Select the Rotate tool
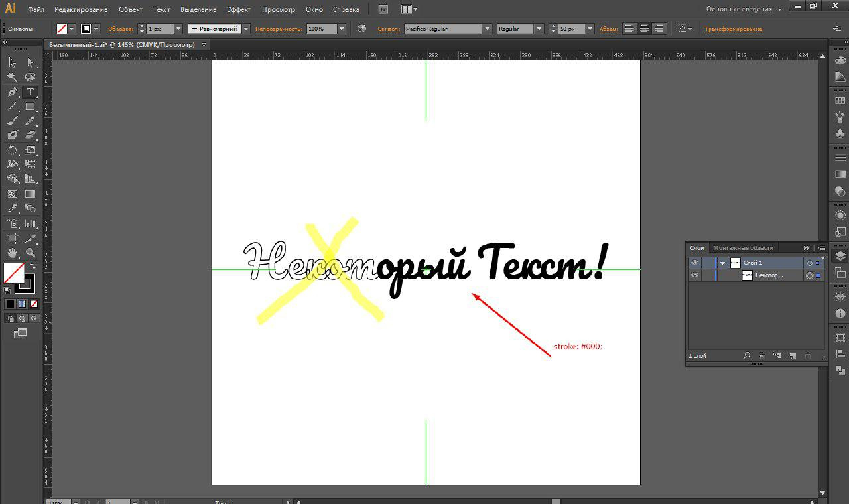 [x=12, y=151]
